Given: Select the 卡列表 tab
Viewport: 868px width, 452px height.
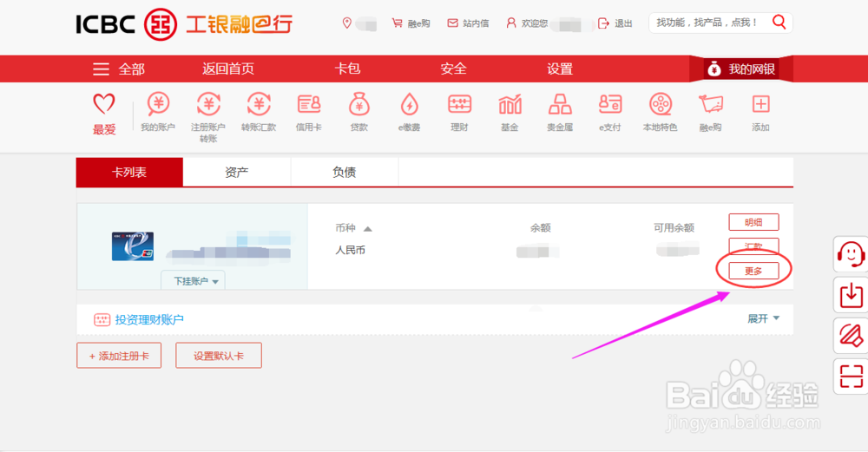Looking at the screenshot, I should pyautogui.click(x=129, y=172).
